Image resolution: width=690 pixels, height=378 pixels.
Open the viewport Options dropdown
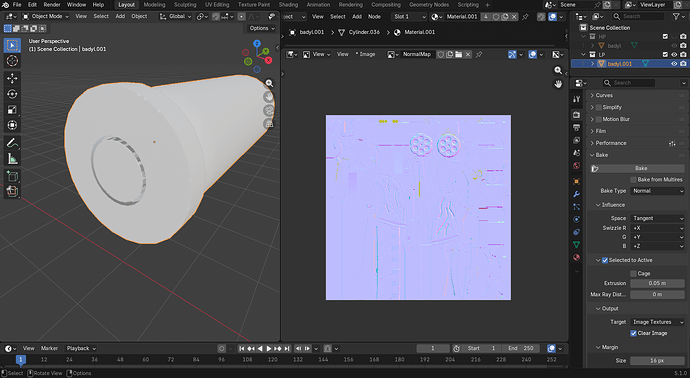(262, 28)
